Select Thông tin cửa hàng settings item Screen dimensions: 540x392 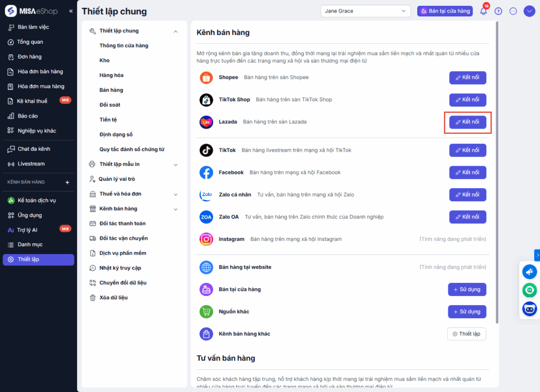(124, 46)
